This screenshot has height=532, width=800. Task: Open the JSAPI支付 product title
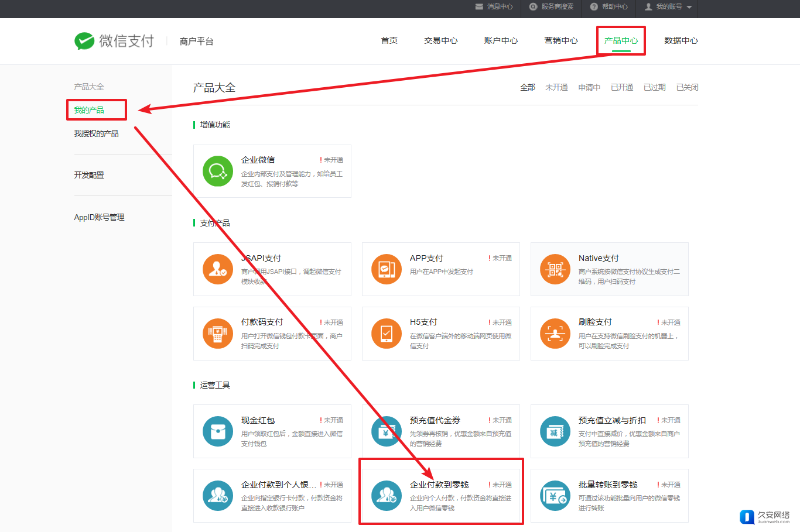261,258
